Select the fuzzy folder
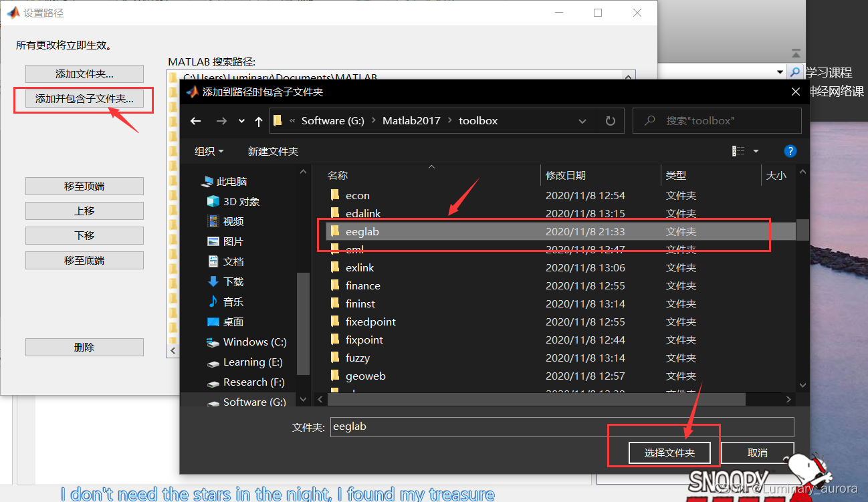The width and height of the screenshot is (868, 502). (x=358, y=358)
